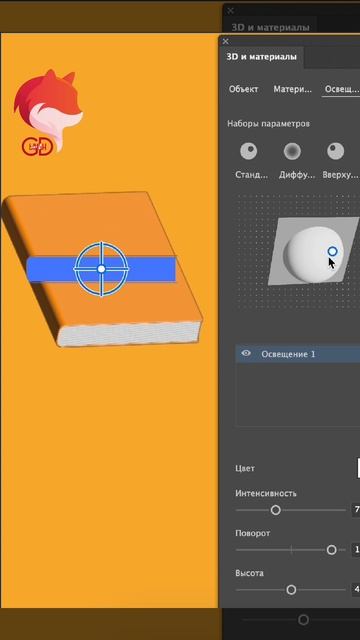Toggle visibility of Освещение 1
This screenshot has height=640, width=360.
[246, 353]
